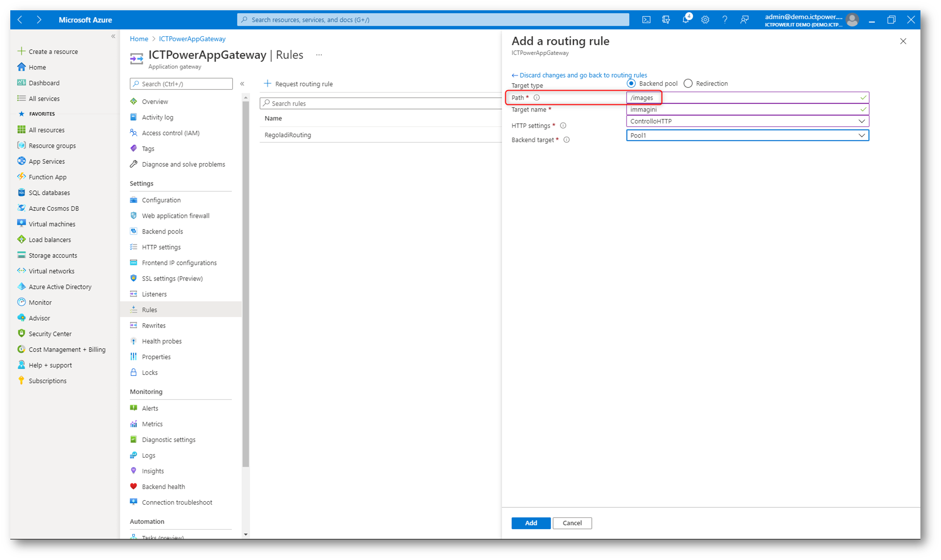Click the Rules page ellipsis menu
Screen dimensions: 941x560
319,55
